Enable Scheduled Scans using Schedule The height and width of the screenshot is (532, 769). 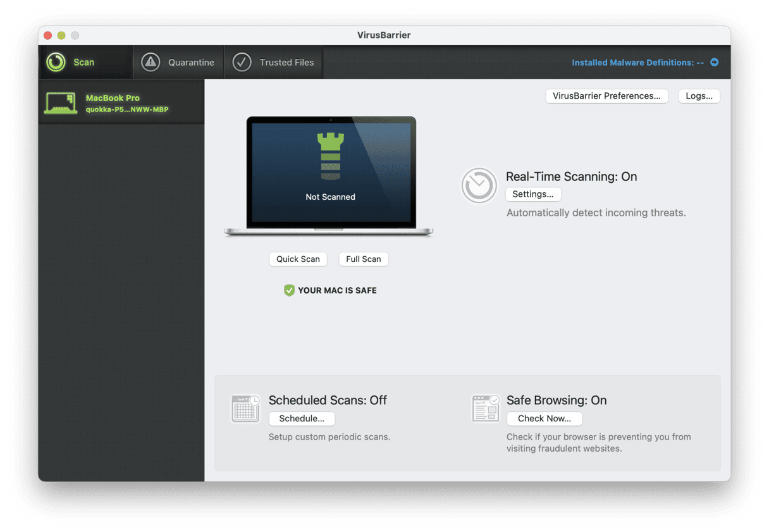[x=302, y=418]
